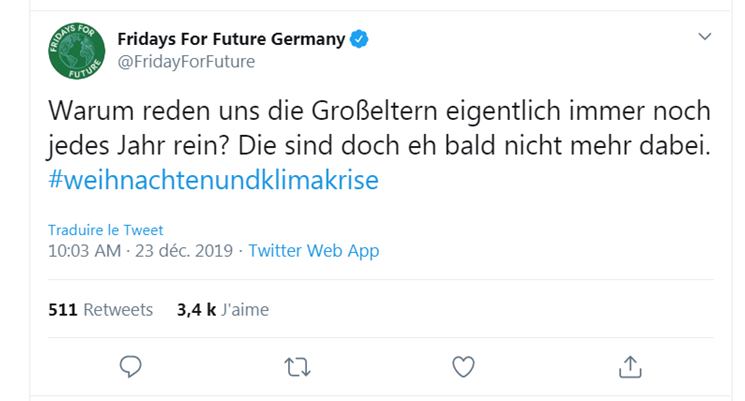Click the 10:03 AM time stamp
The height and width of the screenshot is (401, 745).
[84, 251]
